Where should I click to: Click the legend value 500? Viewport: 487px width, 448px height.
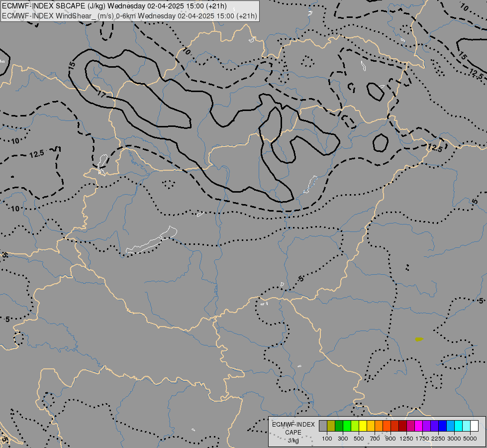coord(359,439)
